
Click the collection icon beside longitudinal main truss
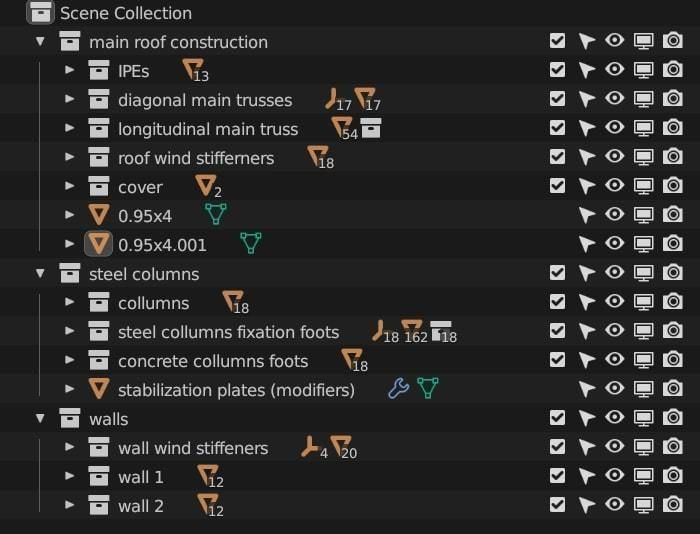[x=371, y=128]
